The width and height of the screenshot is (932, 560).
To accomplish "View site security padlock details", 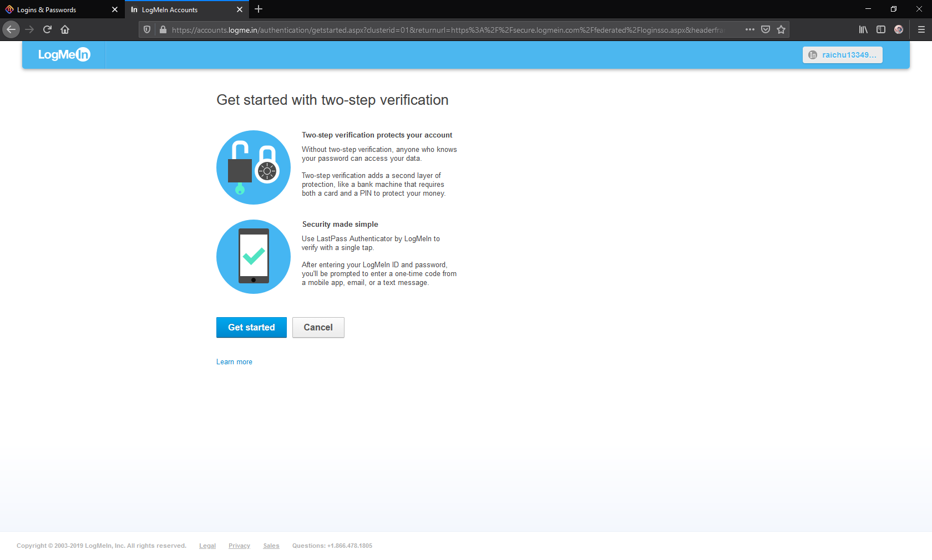I will 163,29.
